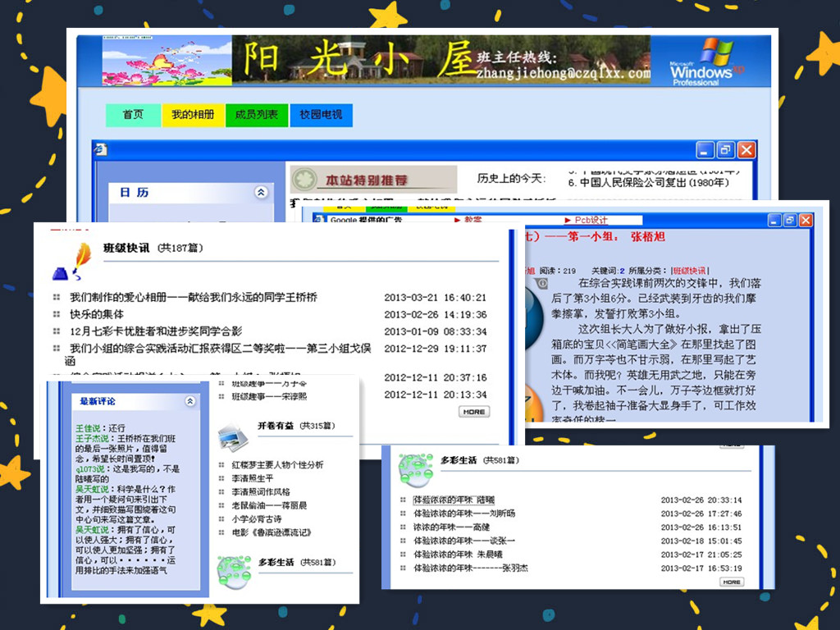Click the Windows XP Professional logo
The height and width of the screenshot is (630, 840).
tap(706, 62)
